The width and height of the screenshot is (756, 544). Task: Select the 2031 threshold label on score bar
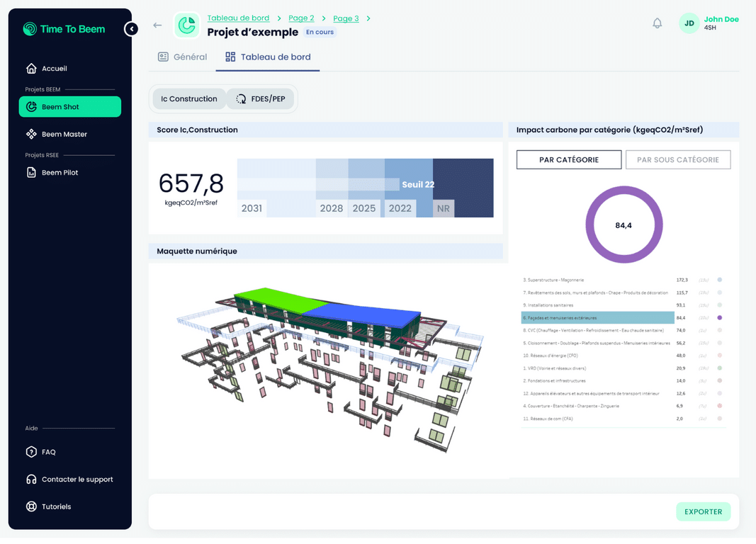tap(252, 209)
